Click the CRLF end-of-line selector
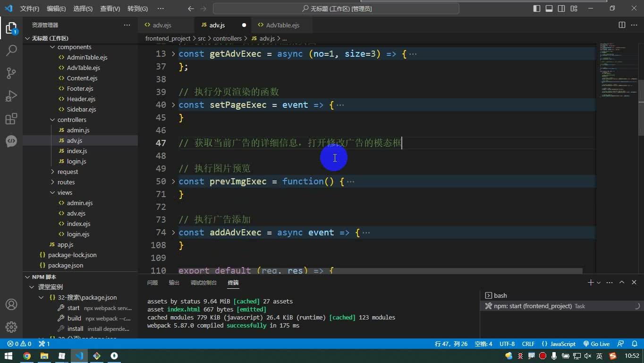This screenshot has height=363, width=644. point(528,344)
